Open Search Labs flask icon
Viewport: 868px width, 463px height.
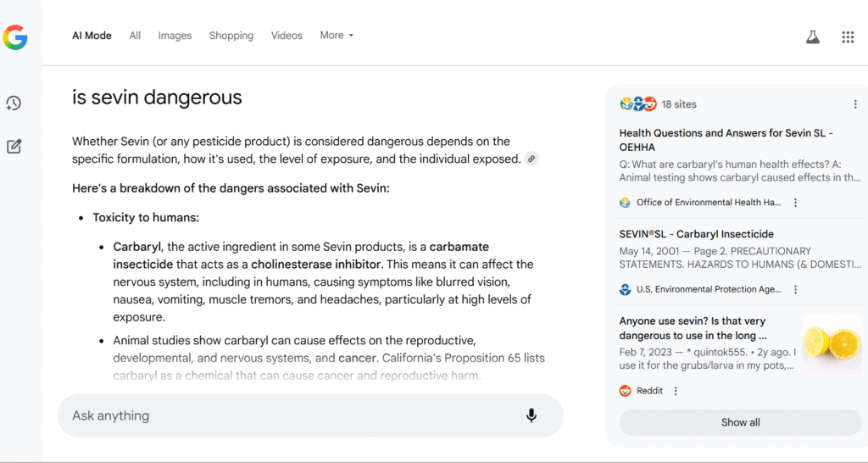pyautogui.click(x=813, y=37)
